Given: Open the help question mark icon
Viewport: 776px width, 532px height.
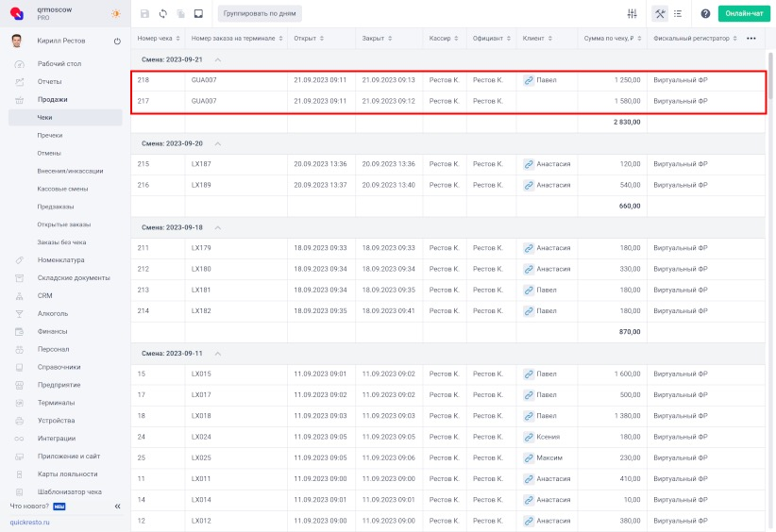Looking at the screenshot, I should point(705,14).
